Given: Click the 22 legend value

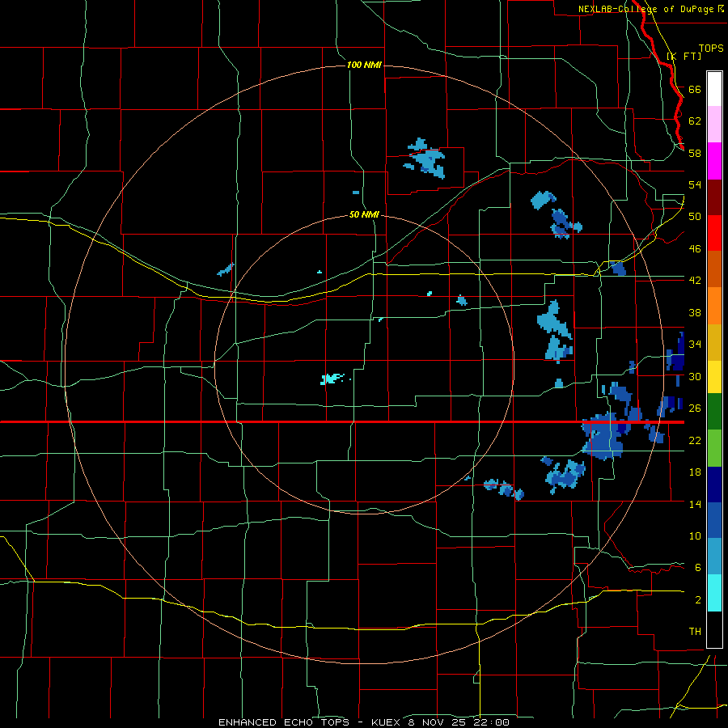Looking at the screenshot, I should pyautogui.click(x=695, y=440).
